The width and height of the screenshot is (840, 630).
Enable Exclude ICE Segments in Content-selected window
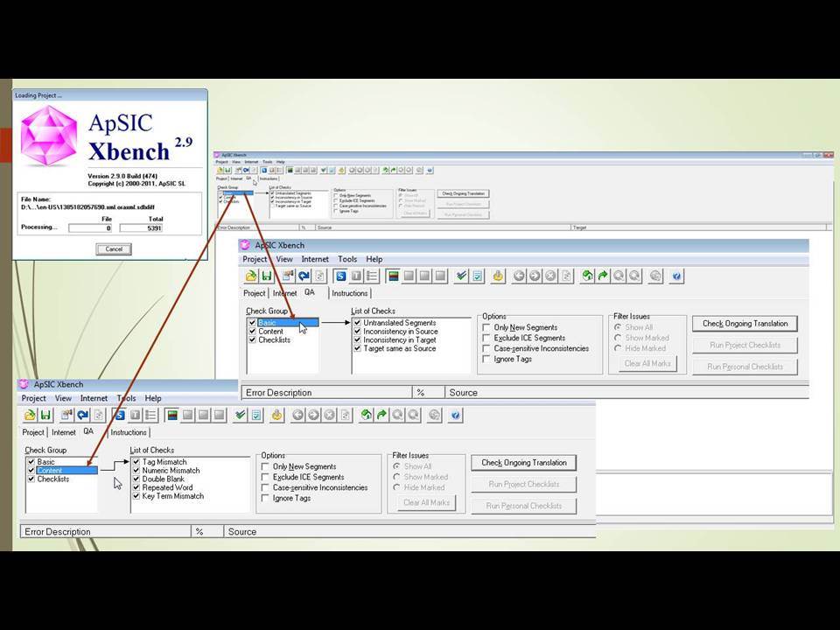(265, 477)
